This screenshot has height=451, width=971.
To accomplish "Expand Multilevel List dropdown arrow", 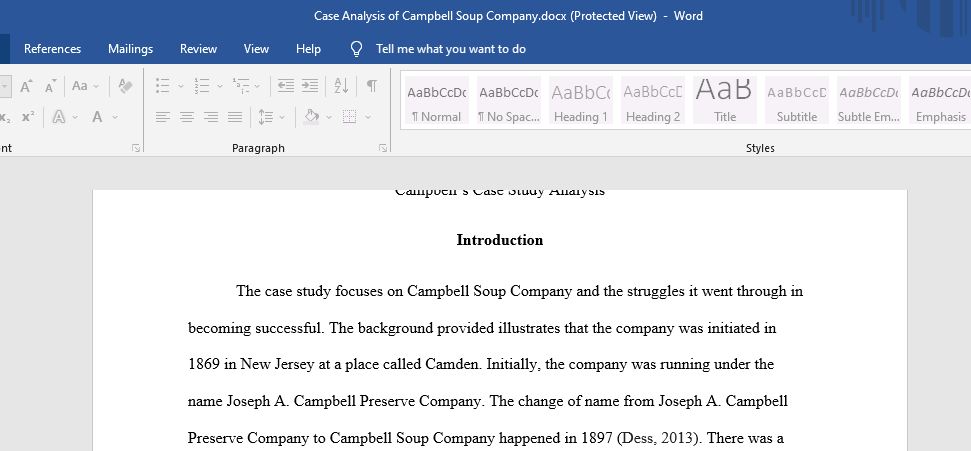I will 258,86.
